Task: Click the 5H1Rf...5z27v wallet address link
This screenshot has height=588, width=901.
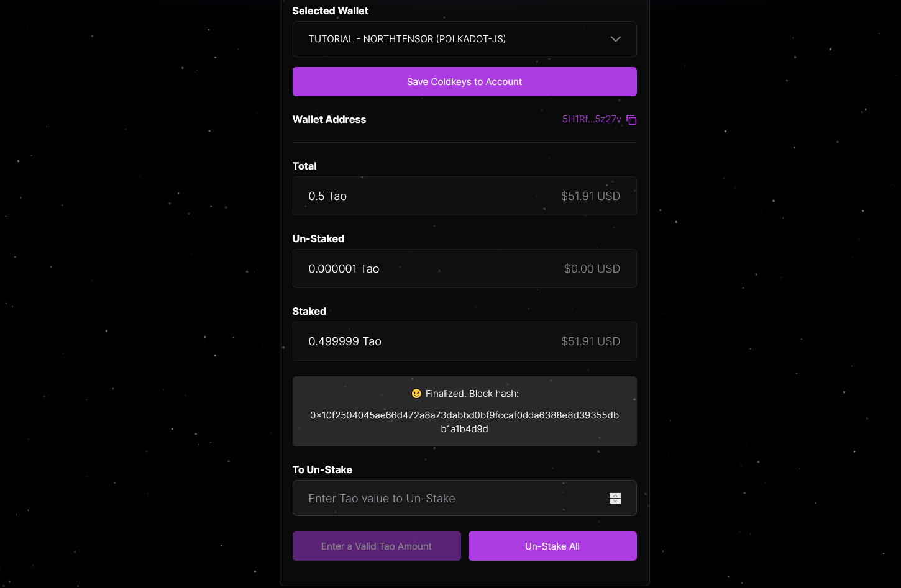Action: 592,119
